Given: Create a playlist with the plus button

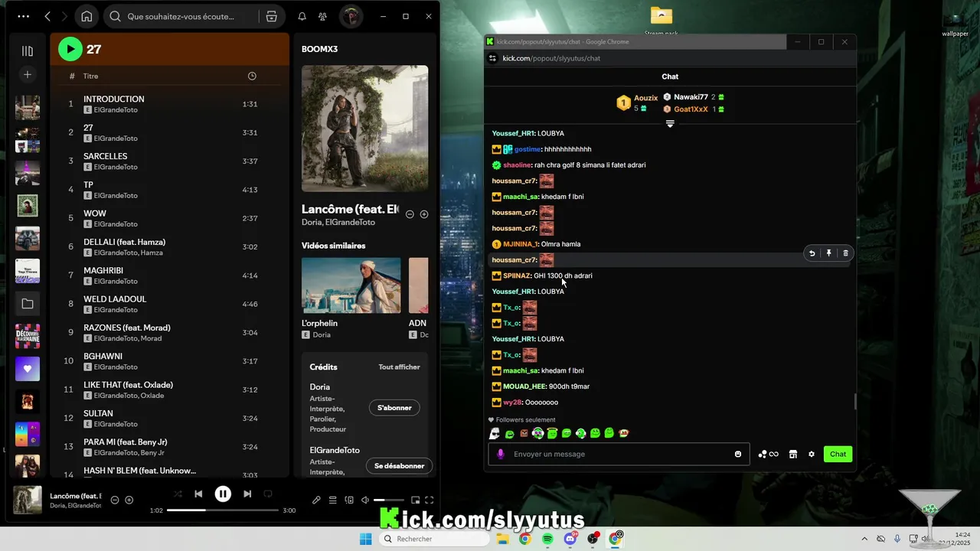Looking at the screenshot, I should [28, 74].
